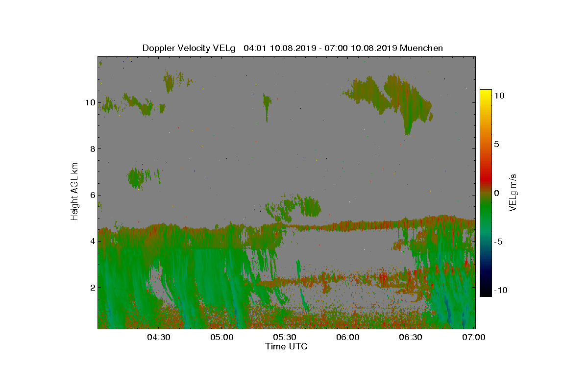Click the height tick label 6
Image resolution: width=588 pixels, height=392 pixels.
(x=92, y=195)
